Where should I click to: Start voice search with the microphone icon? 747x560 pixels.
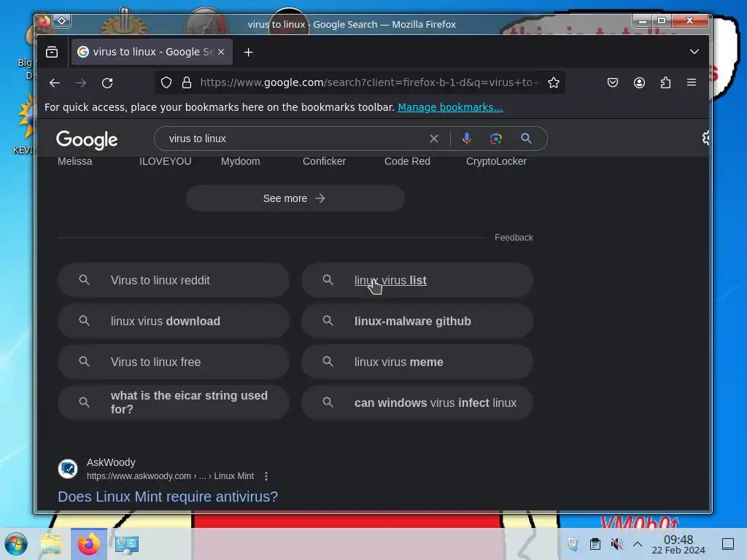point(466,139)
